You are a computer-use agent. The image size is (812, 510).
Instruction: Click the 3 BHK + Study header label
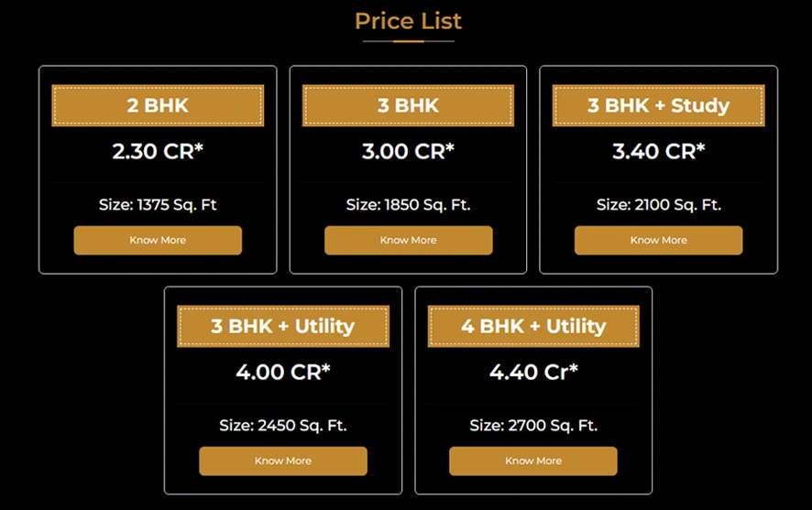click(x=658, y=105)
